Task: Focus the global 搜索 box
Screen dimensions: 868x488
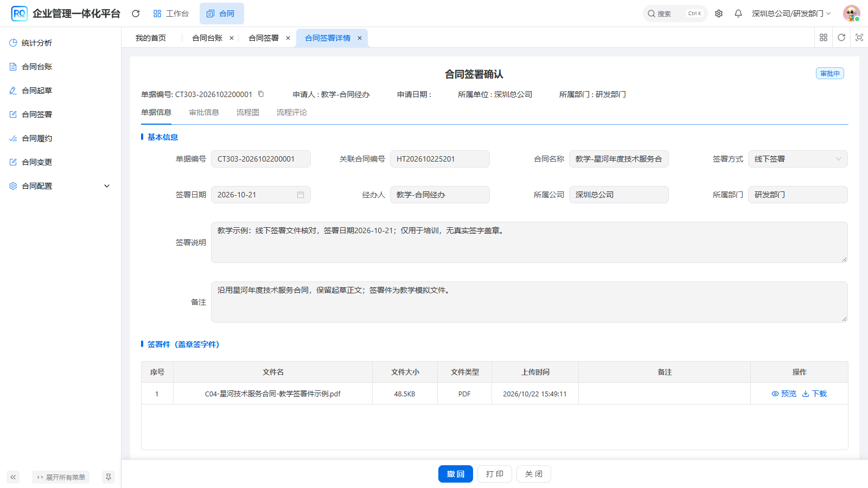Action: [675, 14]
